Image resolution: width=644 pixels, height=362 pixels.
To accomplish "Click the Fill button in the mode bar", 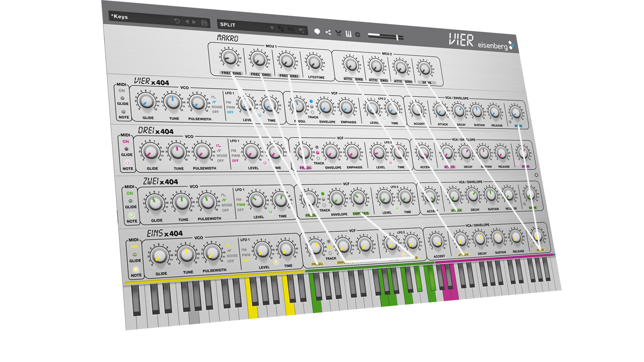I will tap(291, 29).
